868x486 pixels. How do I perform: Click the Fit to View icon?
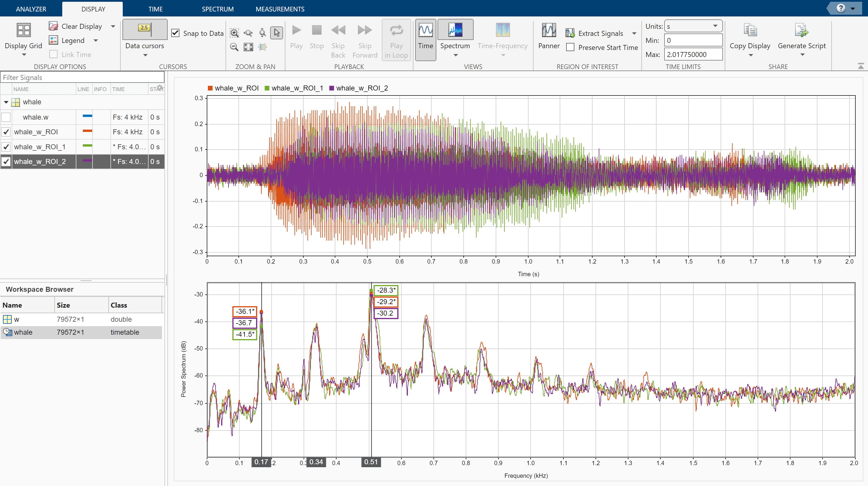(x=248, y=47)
